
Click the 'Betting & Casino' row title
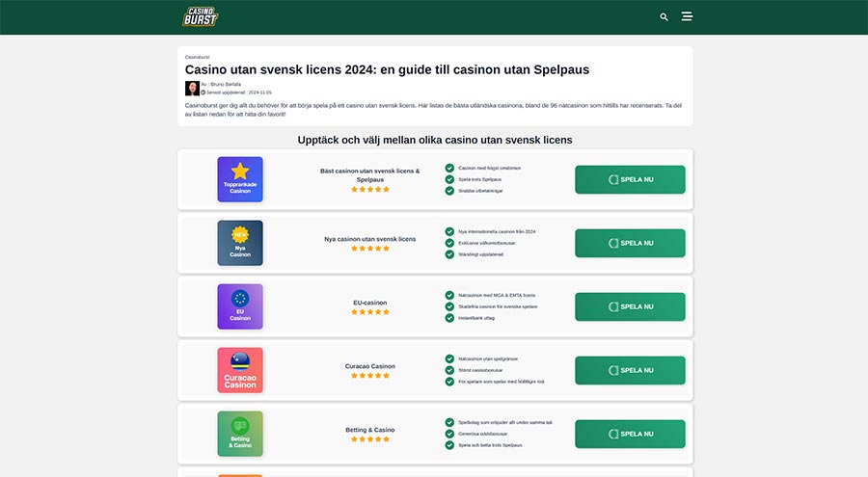(369, 430)
